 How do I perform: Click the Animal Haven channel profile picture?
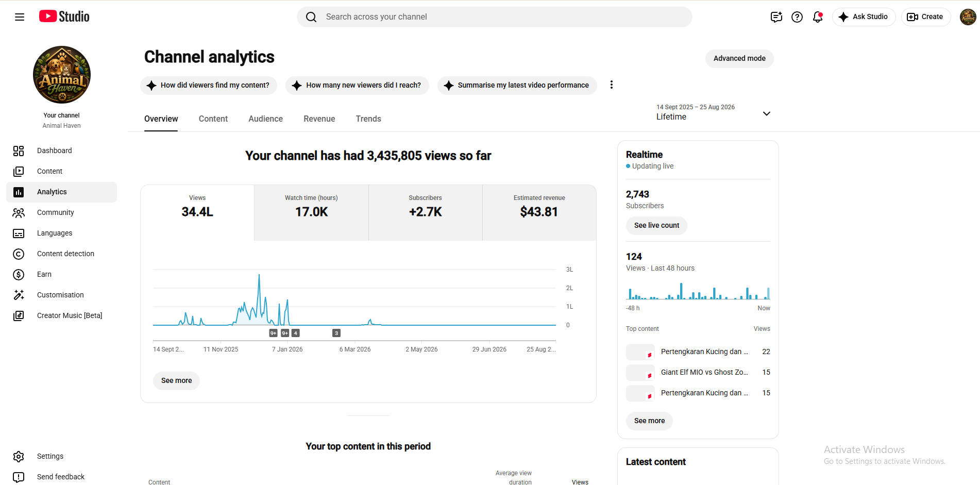click(62, 75)
